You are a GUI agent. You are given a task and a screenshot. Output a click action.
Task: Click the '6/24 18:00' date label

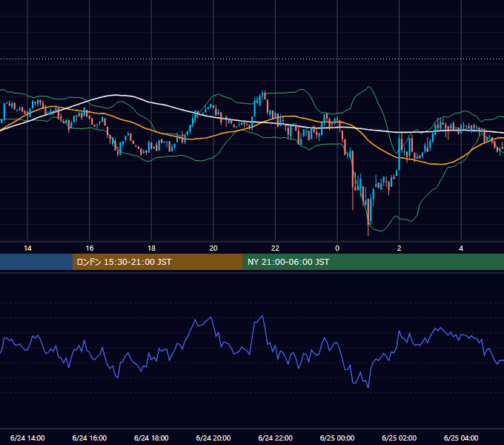151,438
